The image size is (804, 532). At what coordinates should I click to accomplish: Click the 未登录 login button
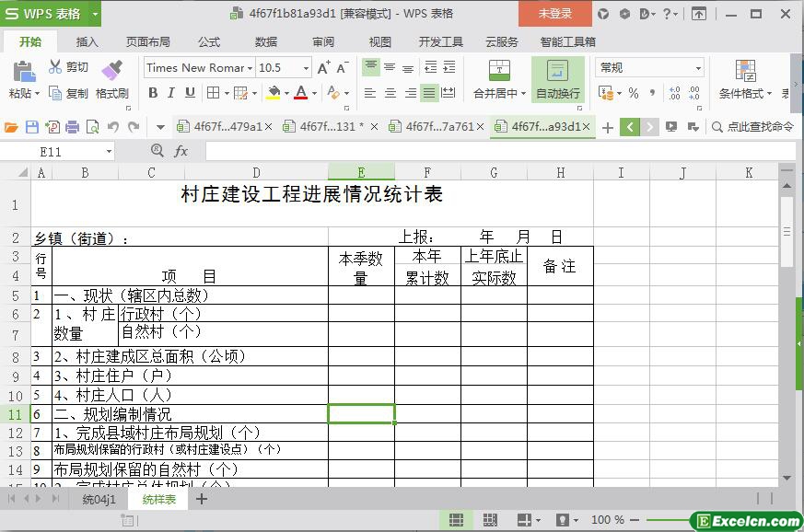554,13
